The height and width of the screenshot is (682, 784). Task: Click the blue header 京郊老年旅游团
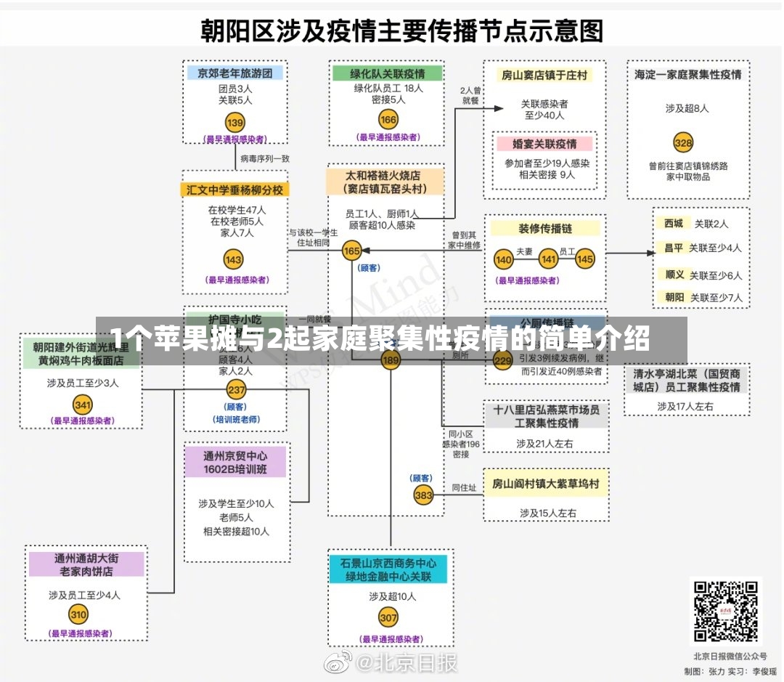(x=235, y=73)
